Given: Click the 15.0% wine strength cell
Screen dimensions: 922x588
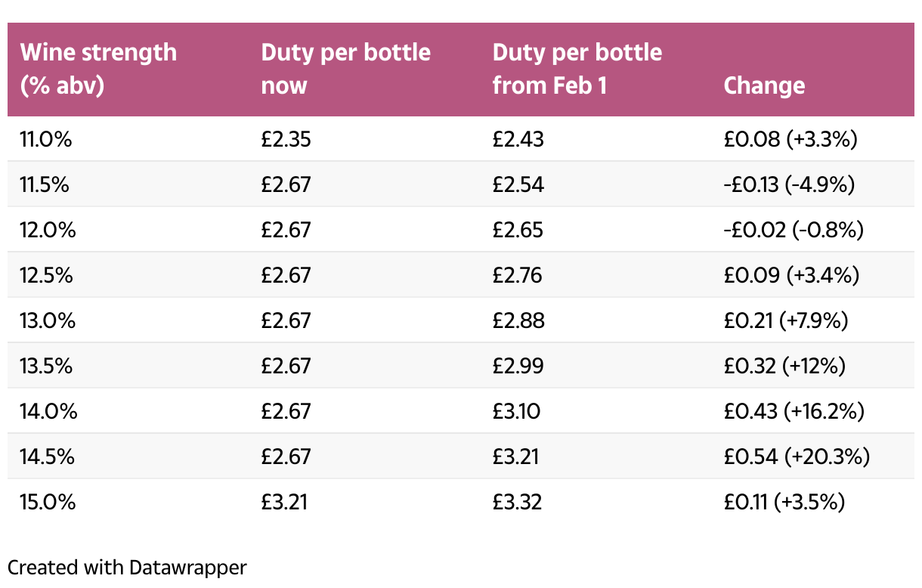Looking at the screenshot, I should point(48,502).
